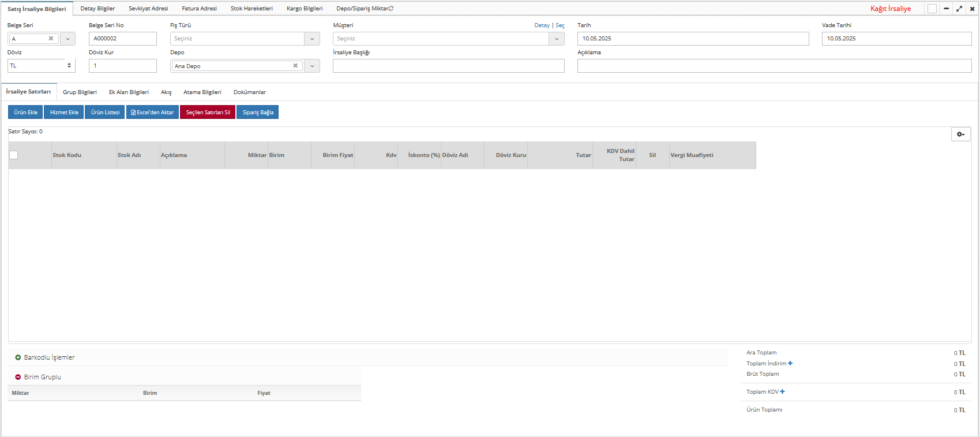This screenshot has height=437, width=980.
Task: Expand the Barkodlu İşlemler section
Action: coord(18,357)
